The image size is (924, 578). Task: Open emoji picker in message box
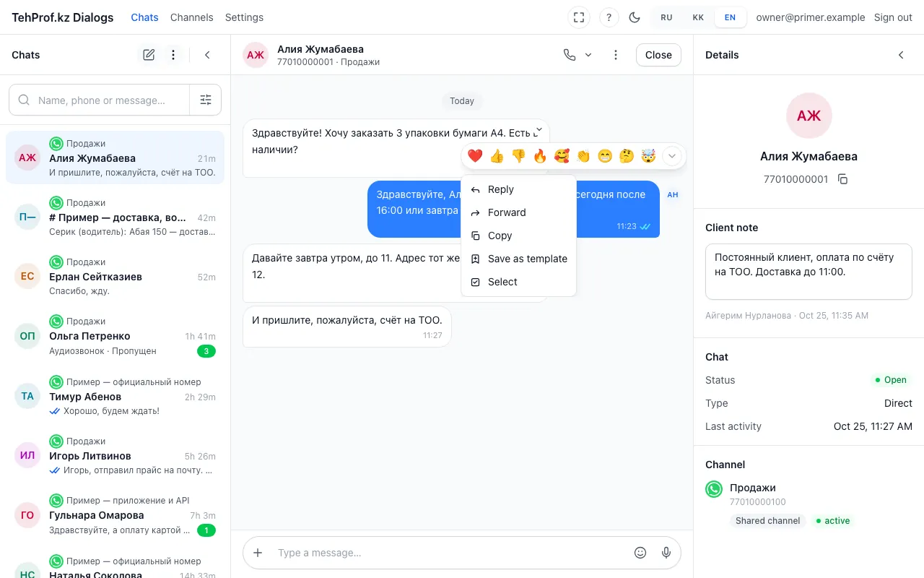coord(640,553)
